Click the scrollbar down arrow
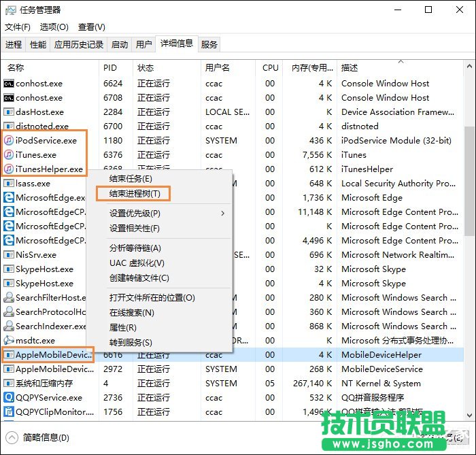 point(469,416)
